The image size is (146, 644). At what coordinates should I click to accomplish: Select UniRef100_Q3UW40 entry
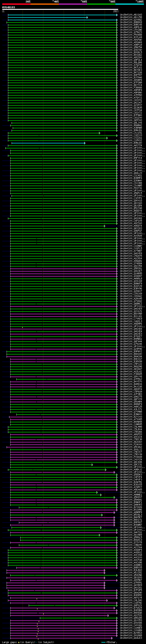(131, 180)
